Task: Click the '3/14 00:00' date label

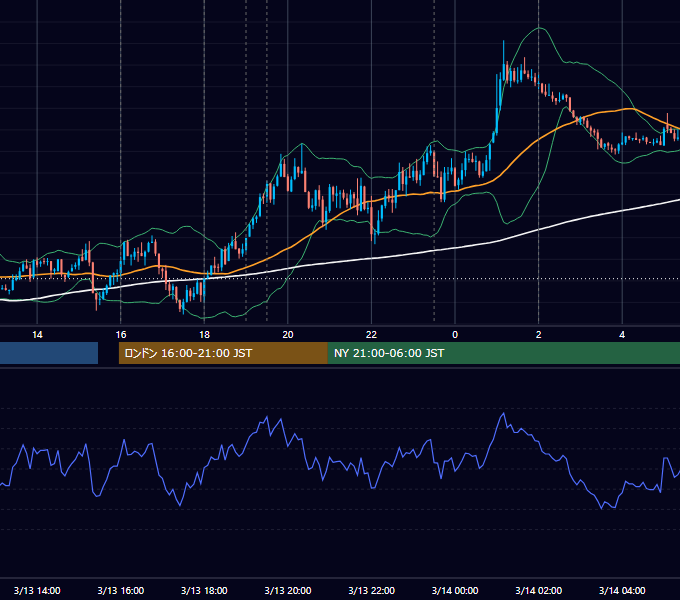Action: [455, 590]
